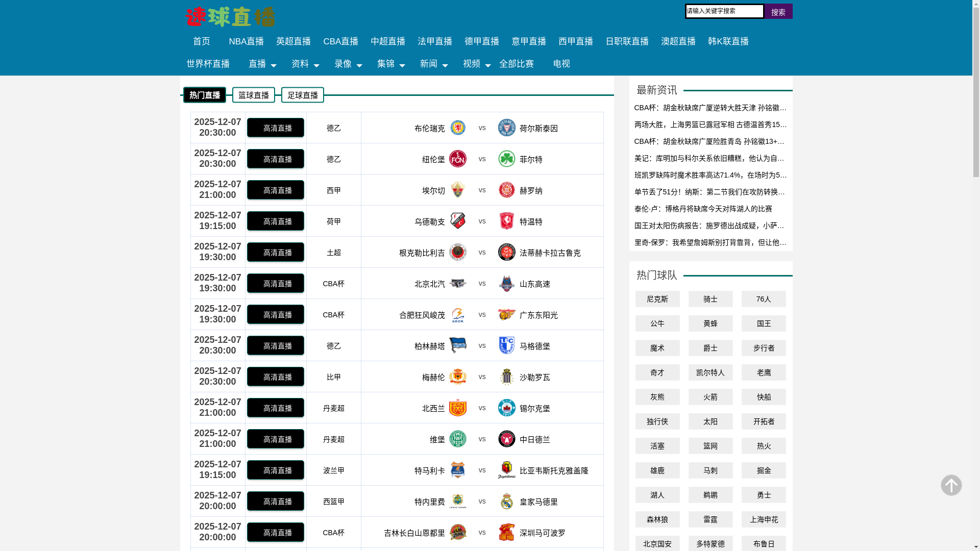Click the scroll-to-top arrow button
Viewport: 980px width, 551px height.
(951, 485)
